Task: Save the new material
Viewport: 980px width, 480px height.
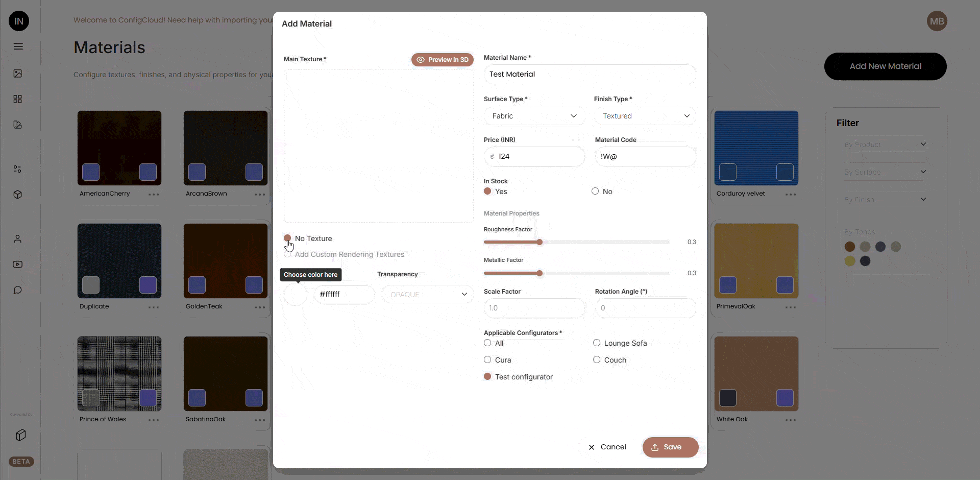Action: click(670, 447)
